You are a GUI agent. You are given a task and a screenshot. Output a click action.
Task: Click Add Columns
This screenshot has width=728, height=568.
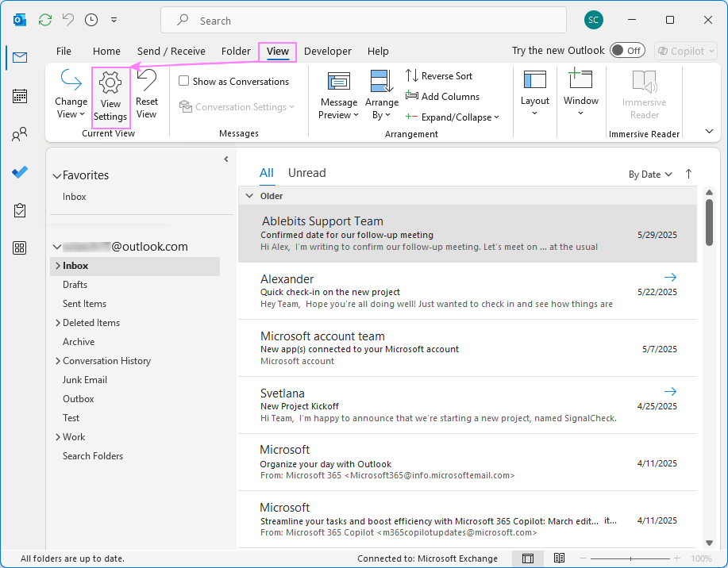(x=442, y=97)
